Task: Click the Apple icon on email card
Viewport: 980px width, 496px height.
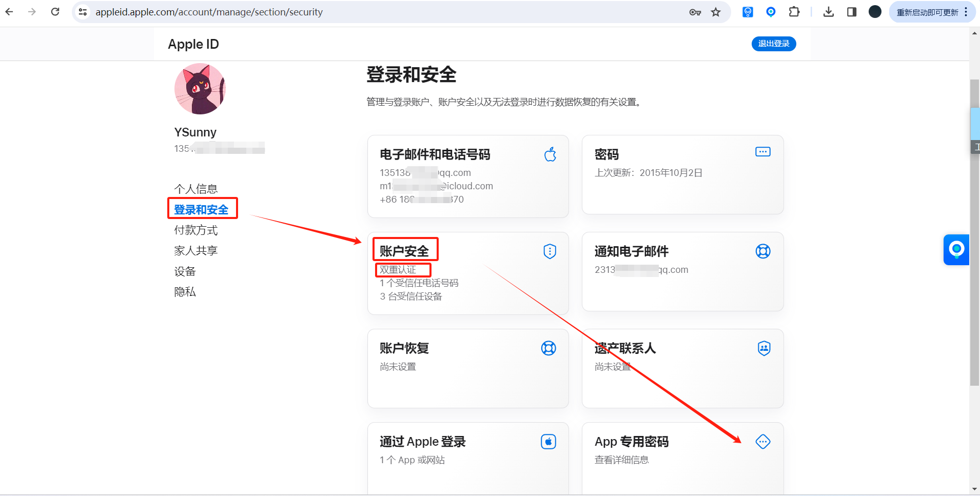Action: coord(550,154)
